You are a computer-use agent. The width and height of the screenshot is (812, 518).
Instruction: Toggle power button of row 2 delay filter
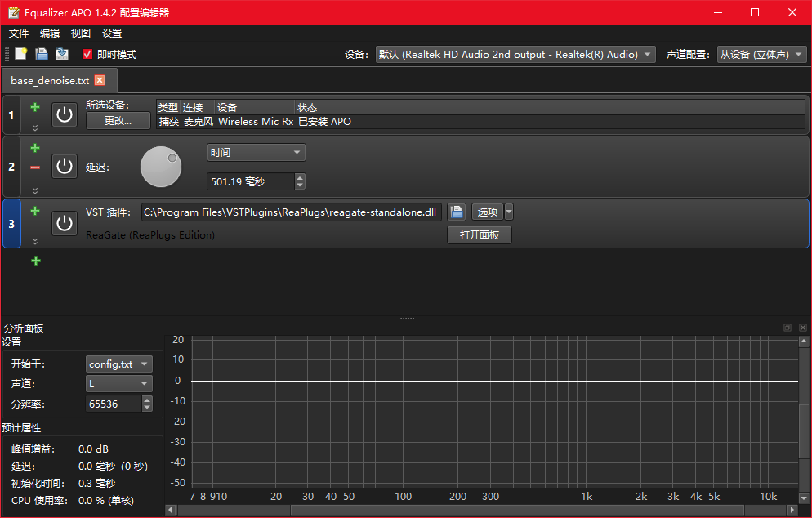(65, 167)
